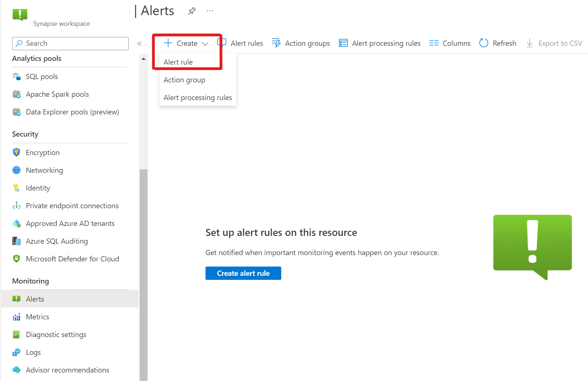Open Metrics in Monitoring section
This screenshot has width=588, height=381.
[x=37, y=317]
